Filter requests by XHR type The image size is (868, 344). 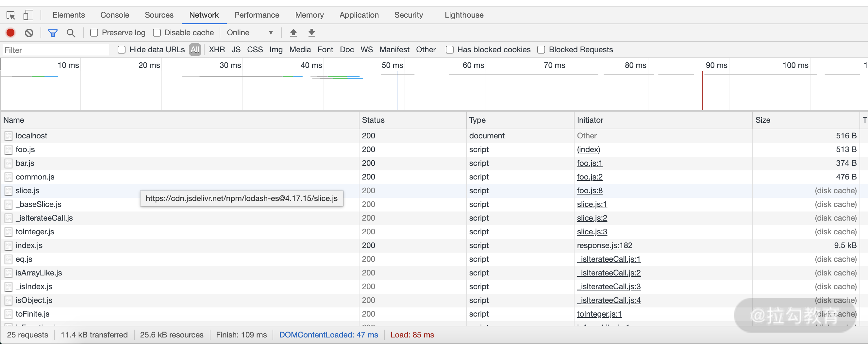217,50
